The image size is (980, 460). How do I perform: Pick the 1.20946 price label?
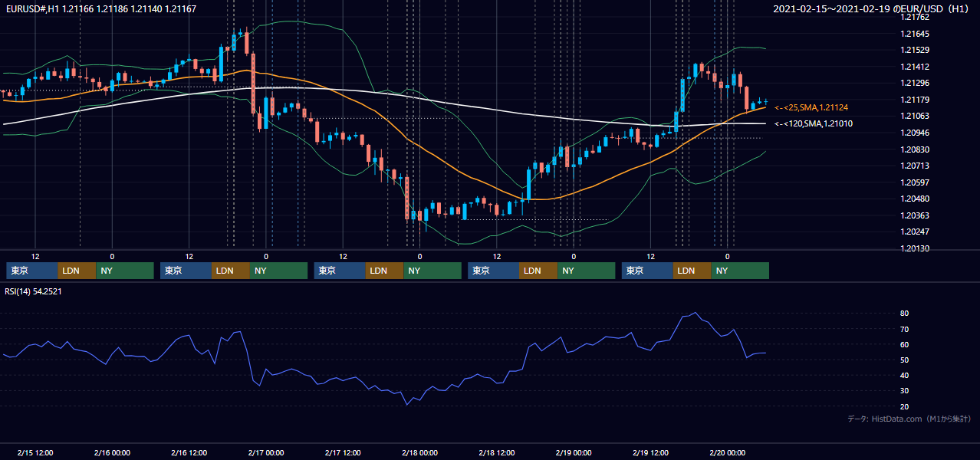click(x=916, y=133)
